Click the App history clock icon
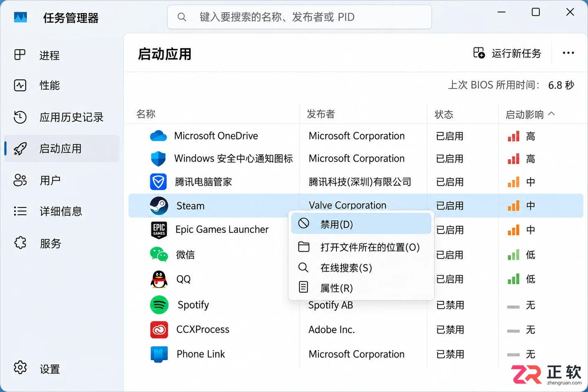This screenshot has height=392, width=588. coord(20,117)
